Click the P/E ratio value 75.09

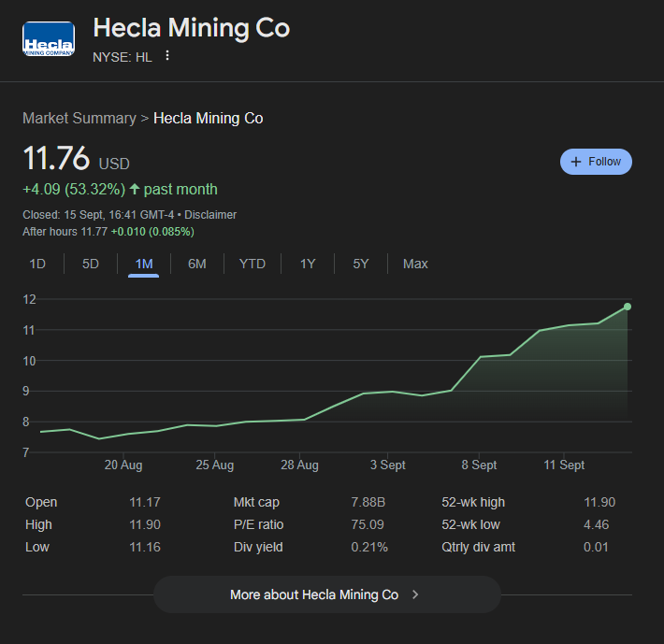368,524
